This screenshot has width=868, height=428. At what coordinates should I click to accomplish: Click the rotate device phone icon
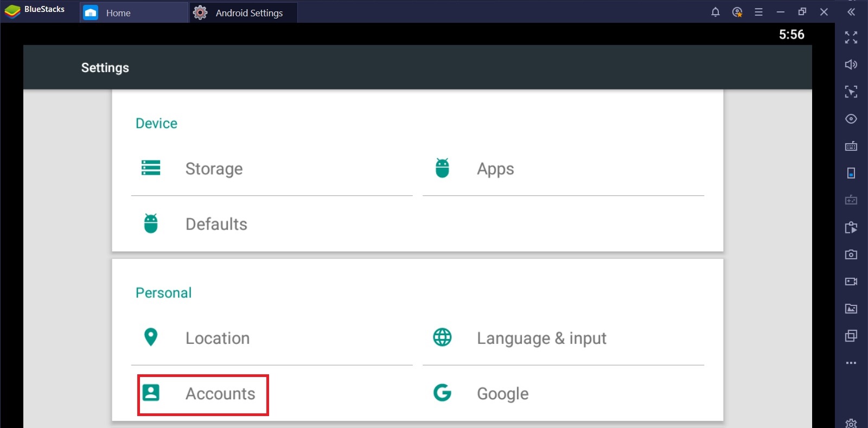click(x=851, y=173)
